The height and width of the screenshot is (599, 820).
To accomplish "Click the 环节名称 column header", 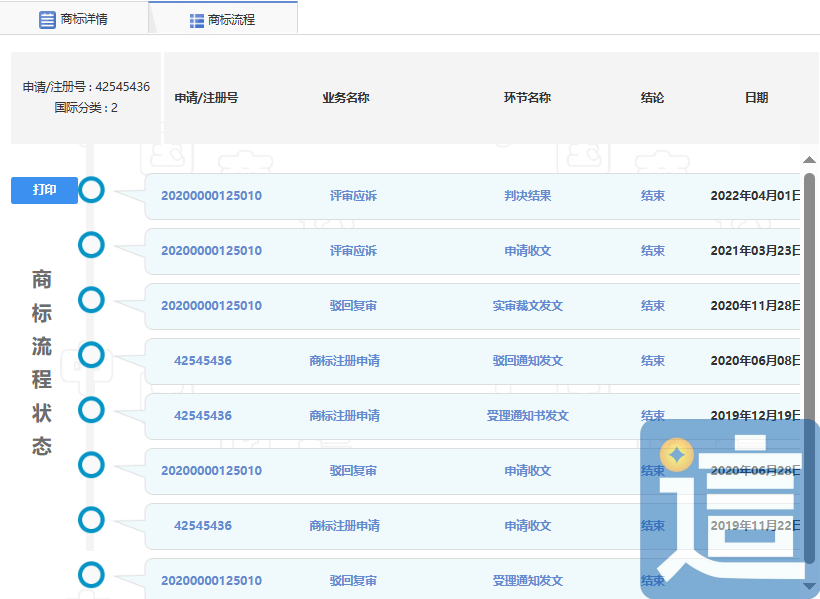I will tap(527, 98).
